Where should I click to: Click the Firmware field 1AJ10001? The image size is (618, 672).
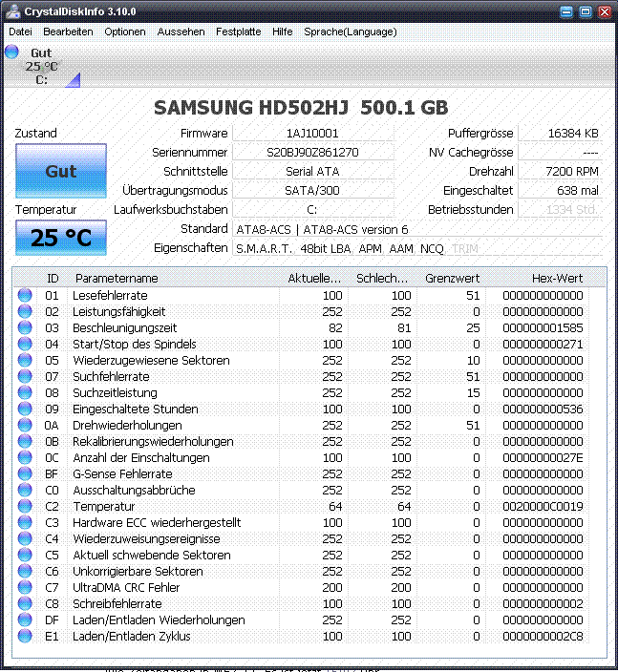[x=312, y=134]
